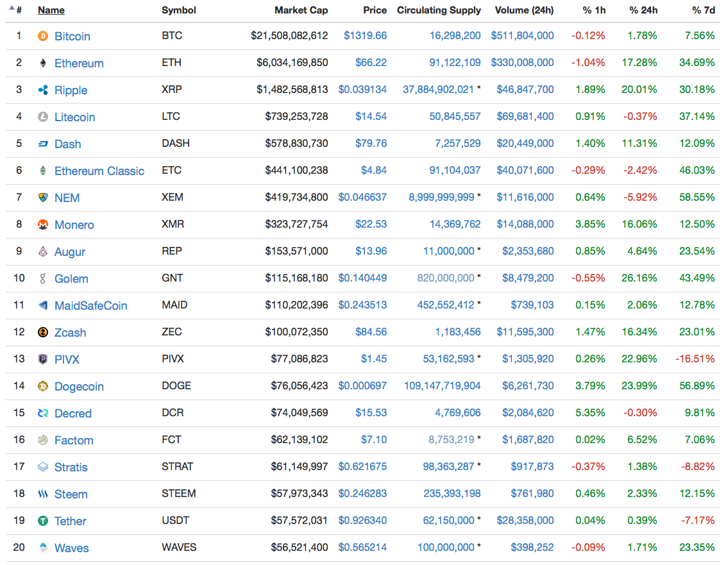Click Ripple supply 37,884,902,021
Viewport: 728px width, 565px height.
[438, 90]
